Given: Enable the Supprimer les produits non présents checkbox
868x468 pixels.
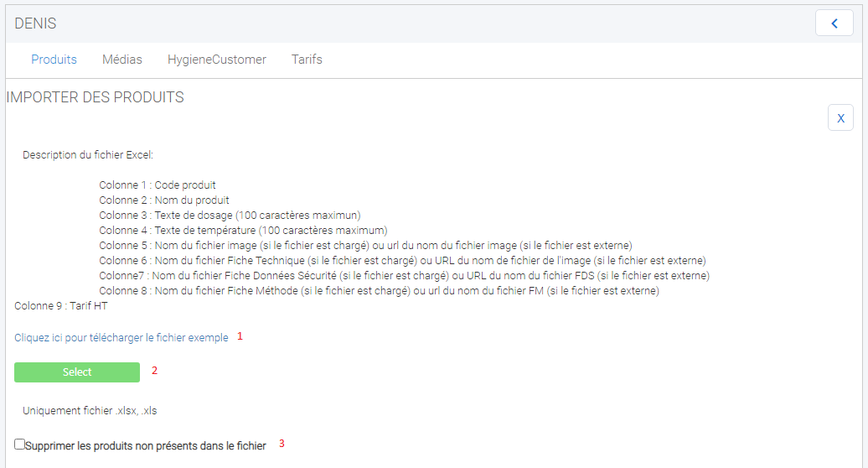Looking at the screenshot, I should (20, 445).
